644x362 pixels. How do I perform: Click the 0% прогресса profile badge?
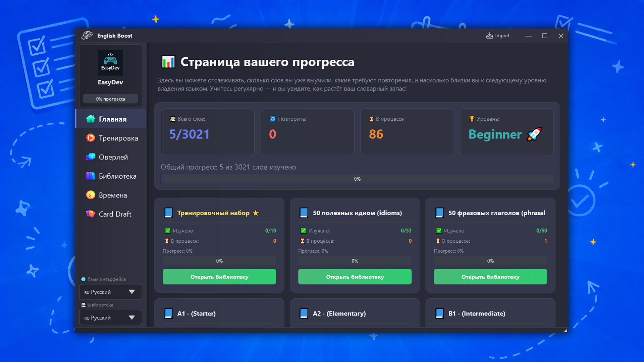click(110, 99)
